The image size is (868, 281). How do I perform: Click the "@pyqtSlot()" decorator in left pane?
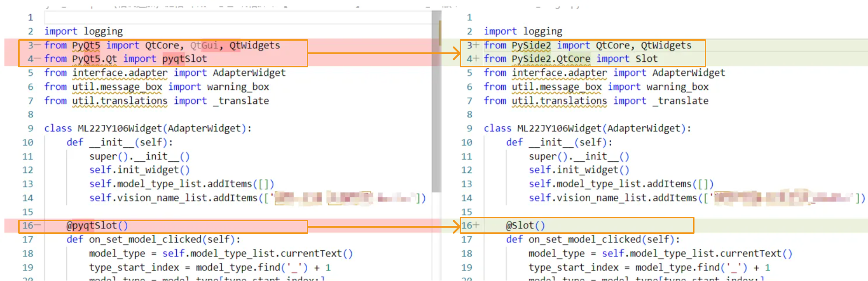pos(97,226)
